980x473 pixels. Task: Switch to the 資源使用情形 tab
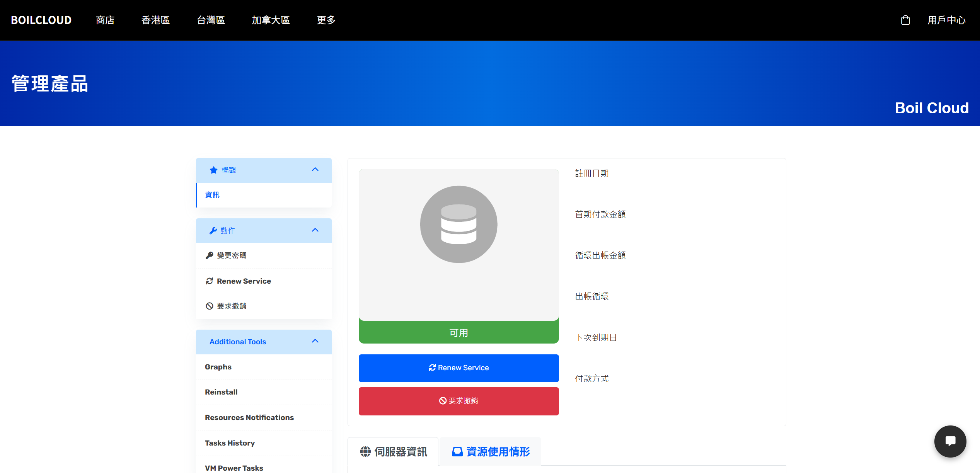click(491, 451)
